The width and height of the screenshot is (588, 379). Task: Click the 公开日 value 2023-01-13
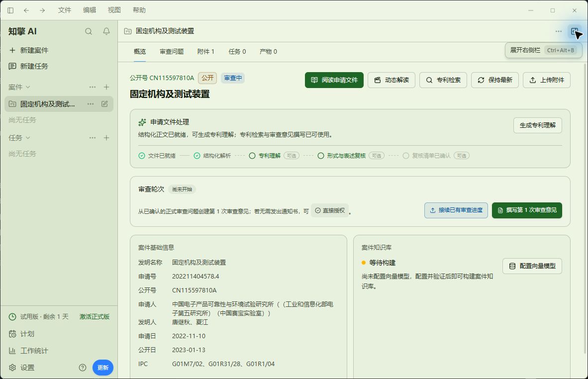tap(189, 350)
